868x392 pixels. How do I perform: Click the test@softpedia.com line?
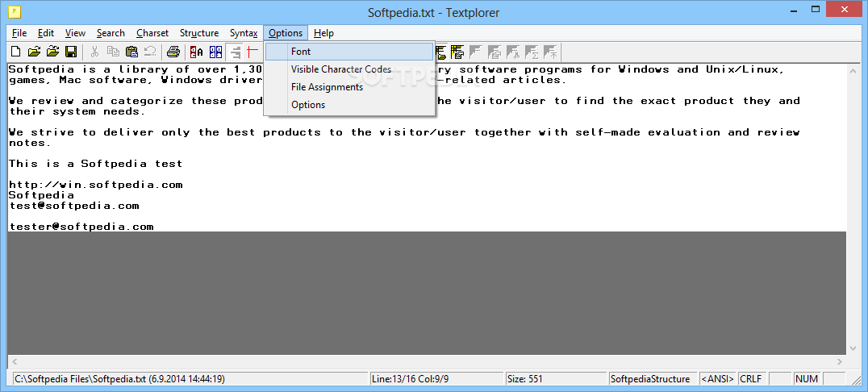pos(73,206)
